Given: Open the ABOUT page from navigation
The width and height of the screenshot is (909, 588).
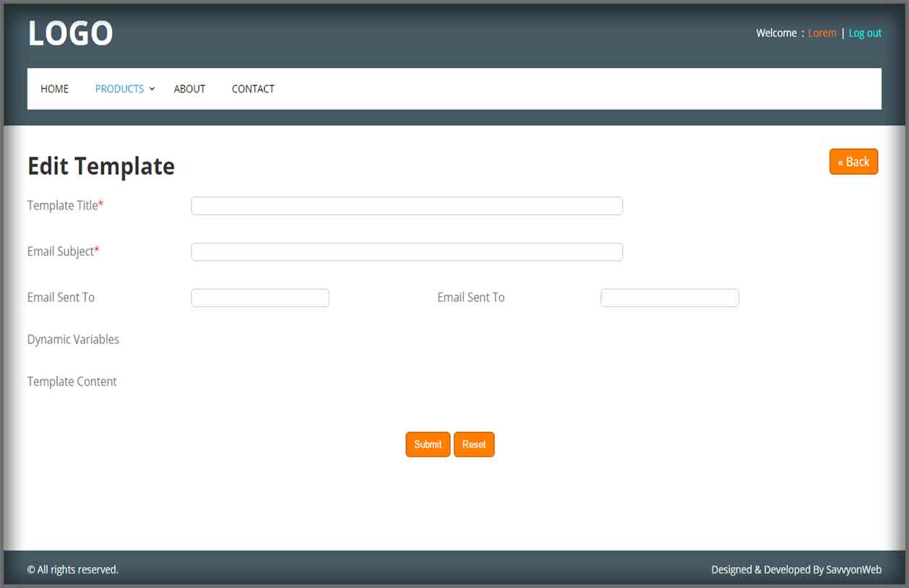Looking at the screenshot, I should (x=189, y=89).
